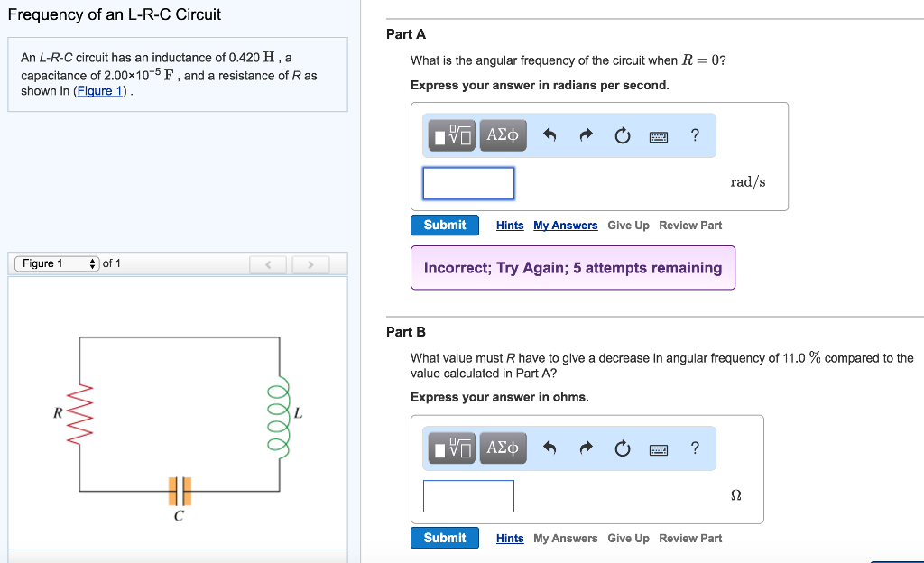
Task: Reset Part B answer with refresh icon
Action: click(622, 448)
